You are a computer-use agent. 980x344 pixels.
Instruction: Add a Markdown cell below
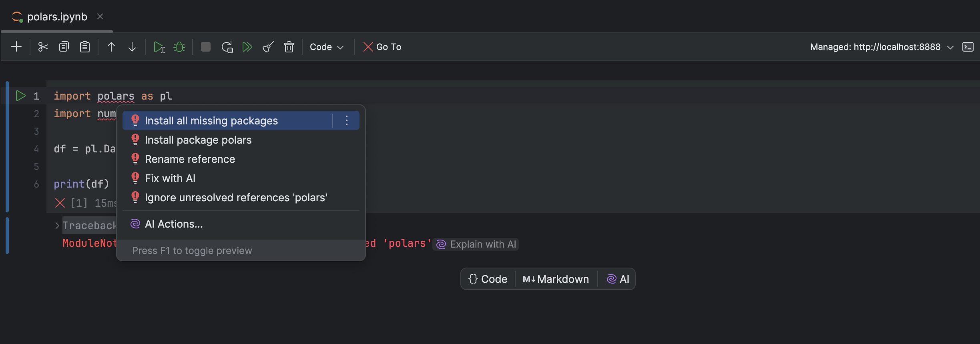click(556, 279)
